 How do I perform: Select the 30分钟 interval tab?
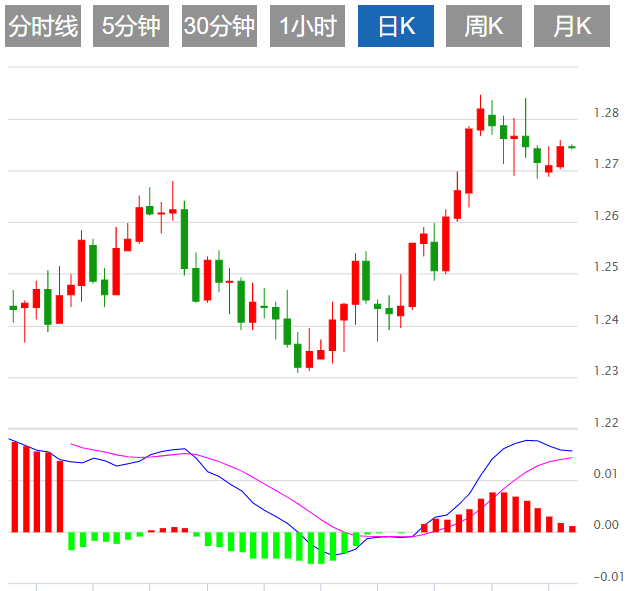click(x=219, y=26)
